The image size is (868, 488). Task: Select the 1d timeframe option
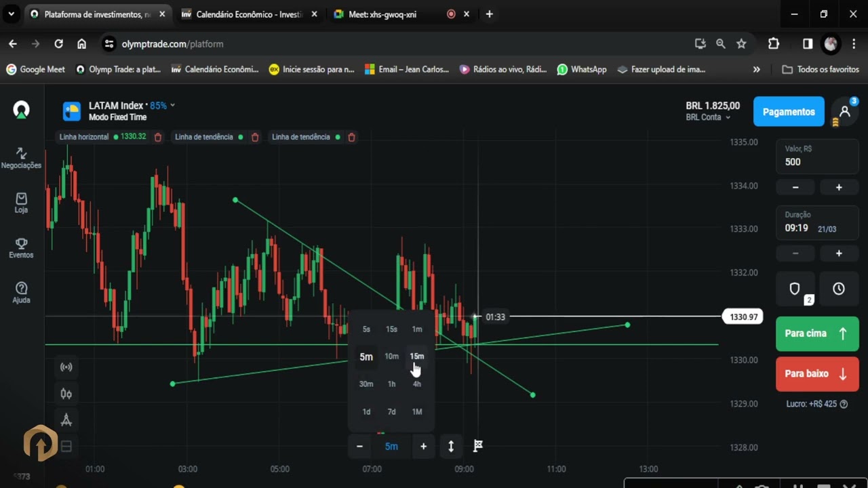pyautogui.click(x=366, y=412)
